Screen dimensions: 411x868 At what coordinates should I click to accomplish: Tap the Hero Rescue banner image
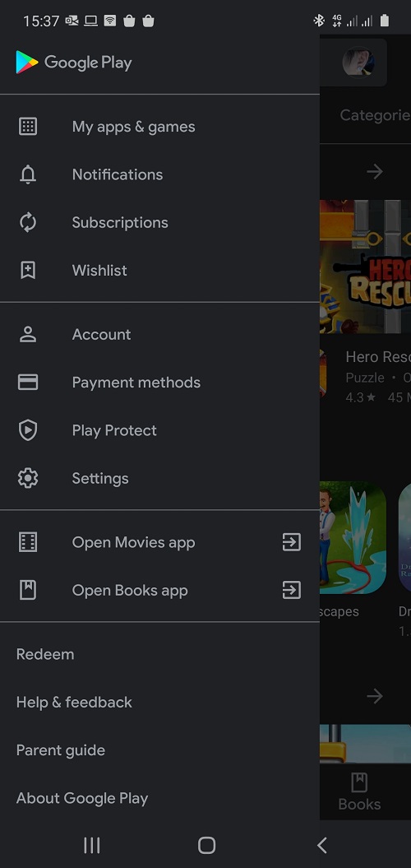click(366, 267)
